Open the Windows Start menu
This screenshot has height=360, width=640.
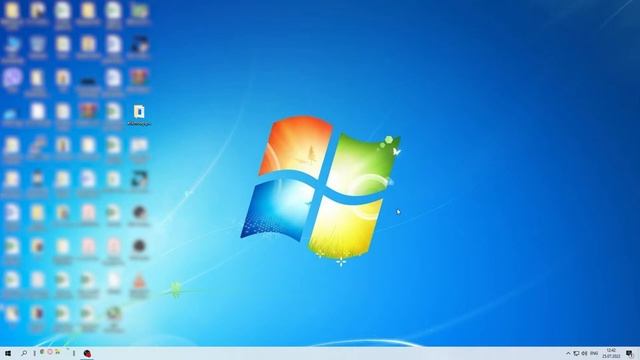coord(8,353)
